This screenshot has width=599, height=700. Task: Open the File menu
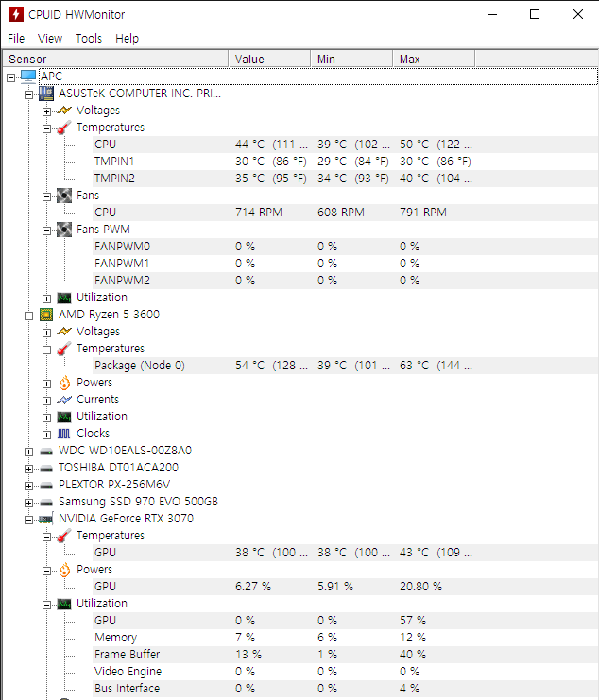coord(16,39)
